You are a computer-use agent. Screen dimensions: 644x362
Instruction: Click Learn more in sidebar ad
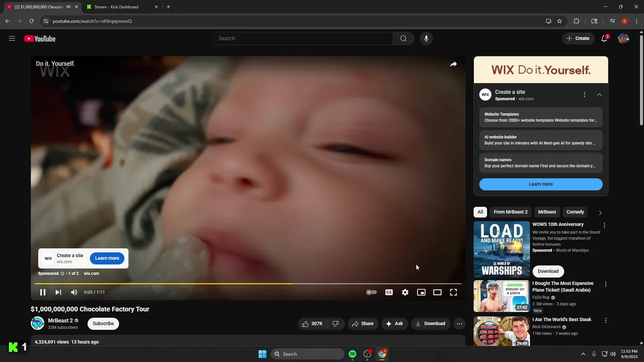tap(541, 184)
